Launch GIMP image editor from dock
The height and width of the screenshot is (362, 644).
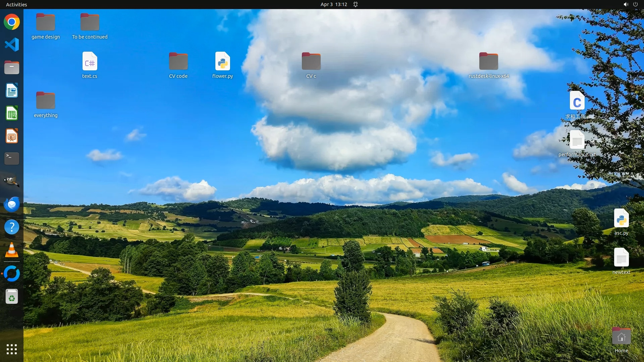tap(12, 181)
